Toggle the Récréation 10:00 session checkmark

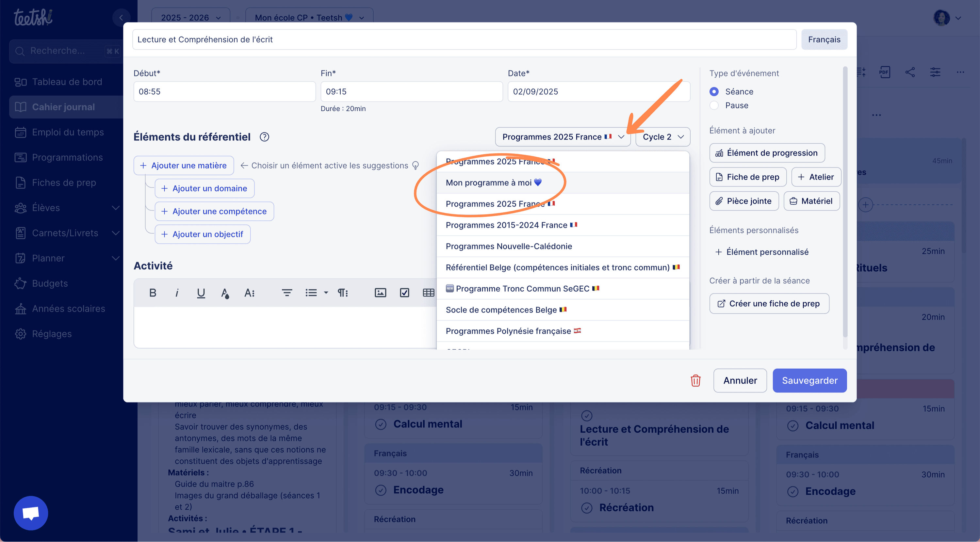[587, 508]
